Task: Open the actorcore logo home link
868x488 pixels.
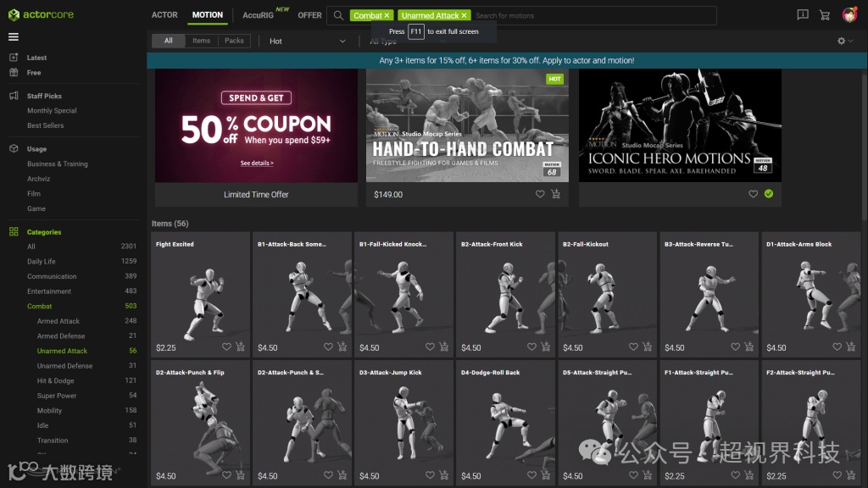Action: 41,14
